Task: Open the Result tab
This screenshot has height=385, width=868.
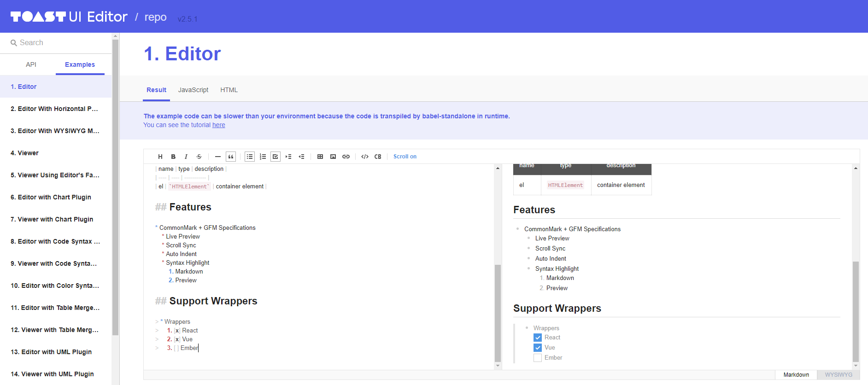Action: (x=156, y=90)
